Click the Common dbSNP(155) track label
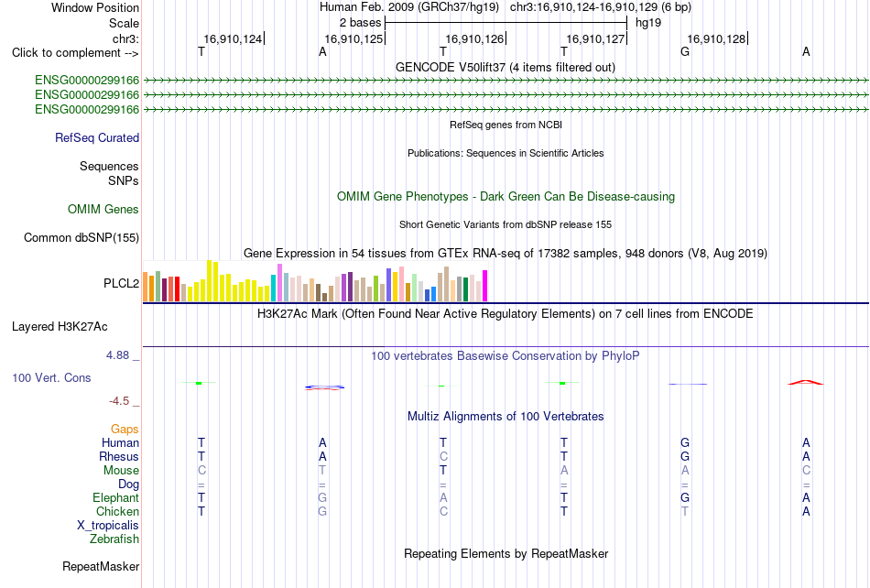 81,237
